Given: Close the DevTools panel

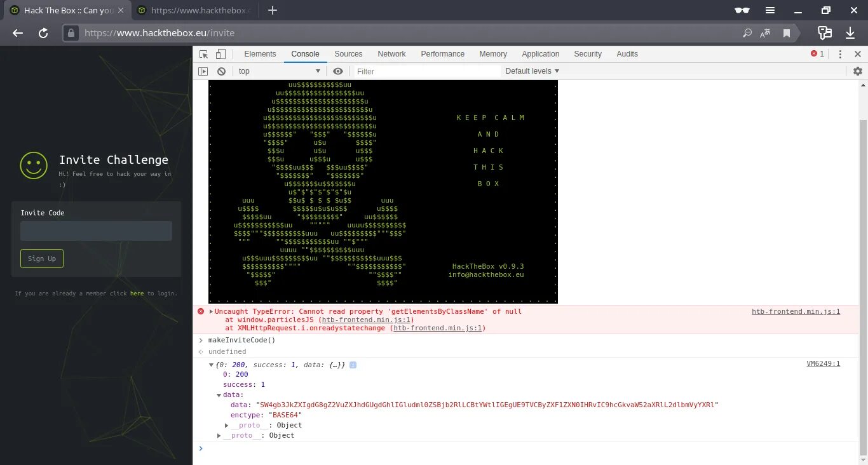Looking at the screenshot, I should point(857,54).
